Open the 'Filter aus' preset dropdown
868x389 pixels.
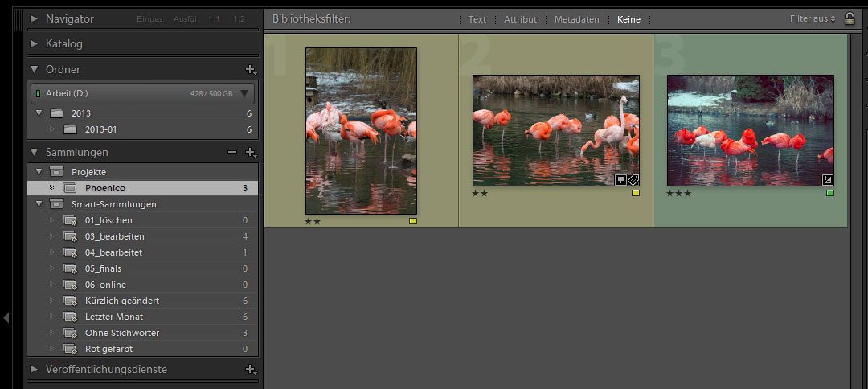coord(813,18)
